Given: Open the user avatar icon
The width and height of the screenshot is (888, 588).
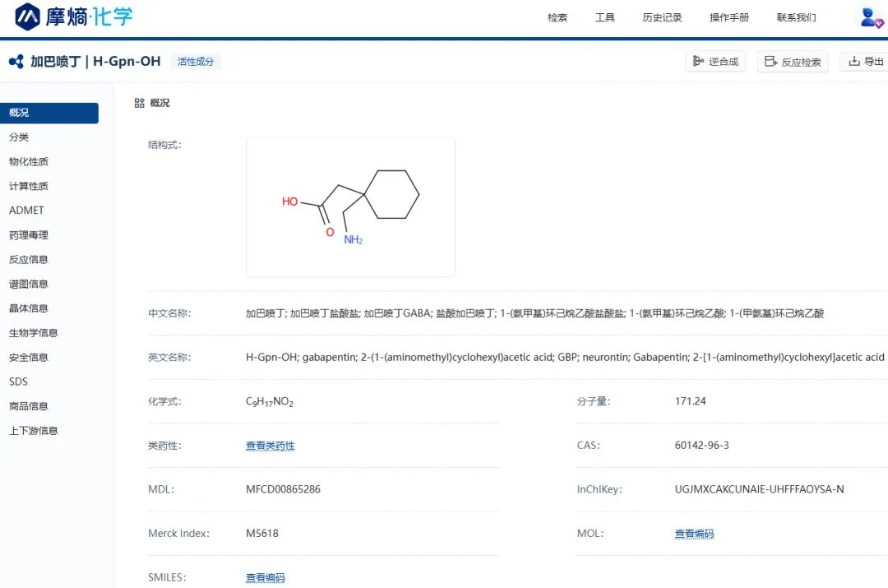Looking at the screenshot, I should pos(870,17).
